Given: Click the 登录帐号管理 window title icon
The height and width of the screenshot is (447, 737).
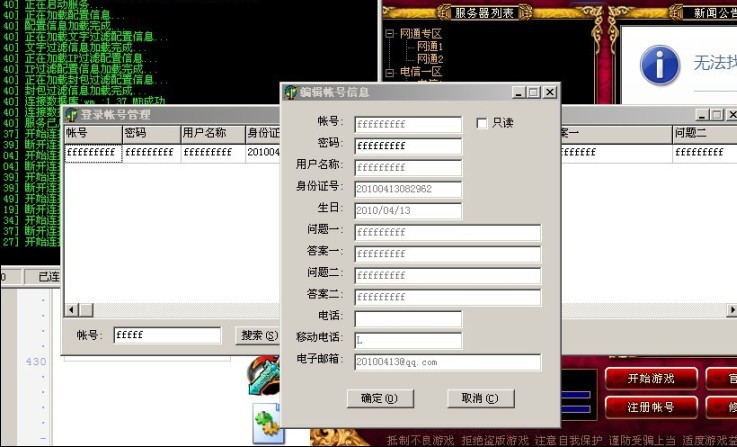Looking at the screenshot, I should [71, 115].
